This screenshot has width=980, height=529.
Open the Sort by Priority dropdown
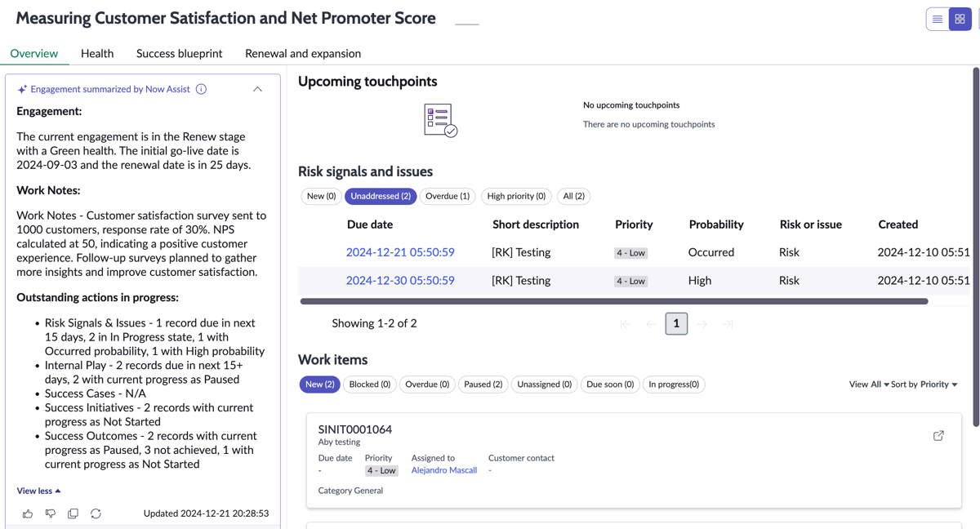click(924, 385)
